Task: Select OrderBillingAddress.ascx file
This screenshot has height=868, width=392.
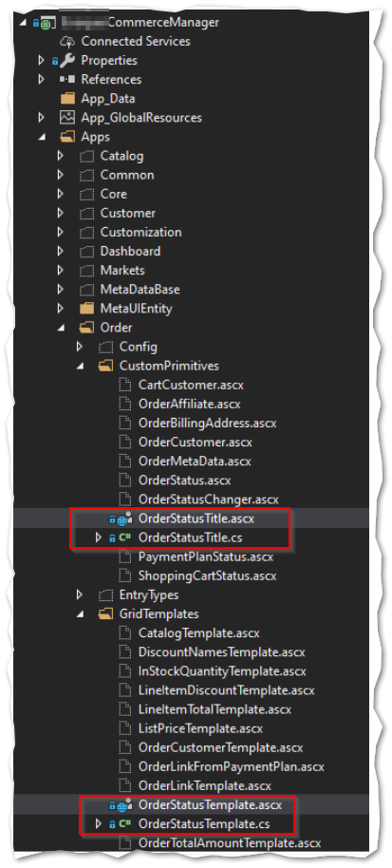Action: coord(207,424)
